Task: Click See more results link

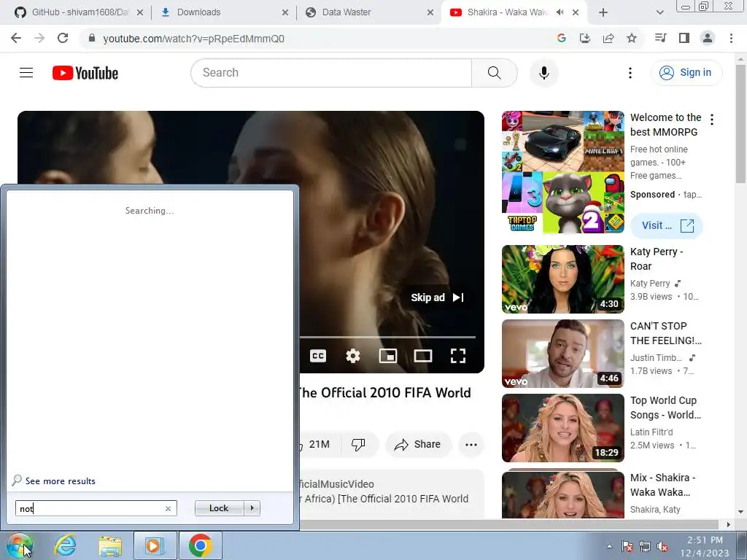Action: click(x=60, y=481)
